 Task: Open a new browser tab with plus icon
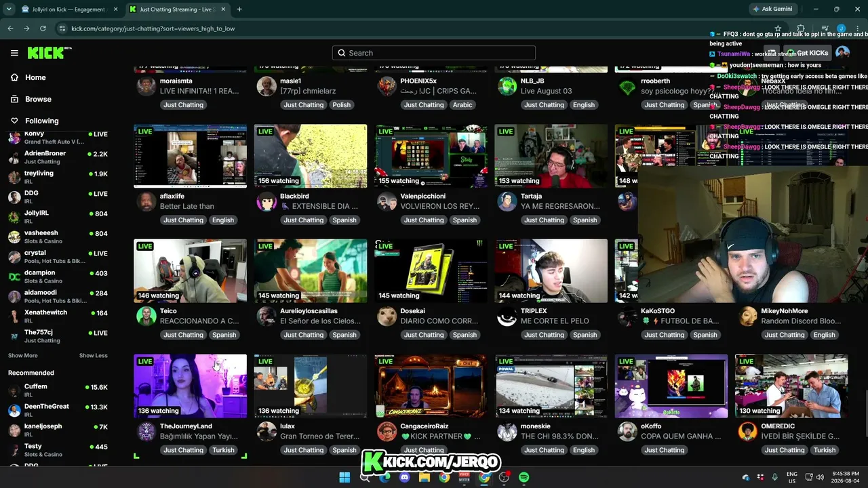point(239,9)
